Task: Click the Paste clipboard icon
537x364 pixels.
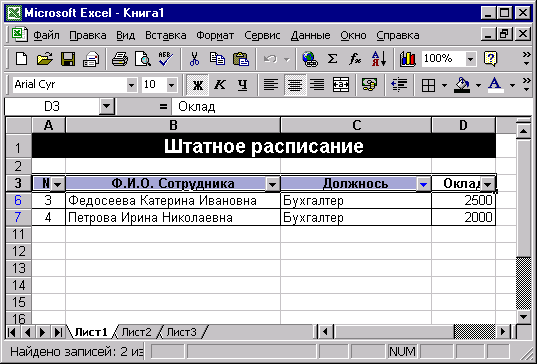Action: (x=241, y=59)
